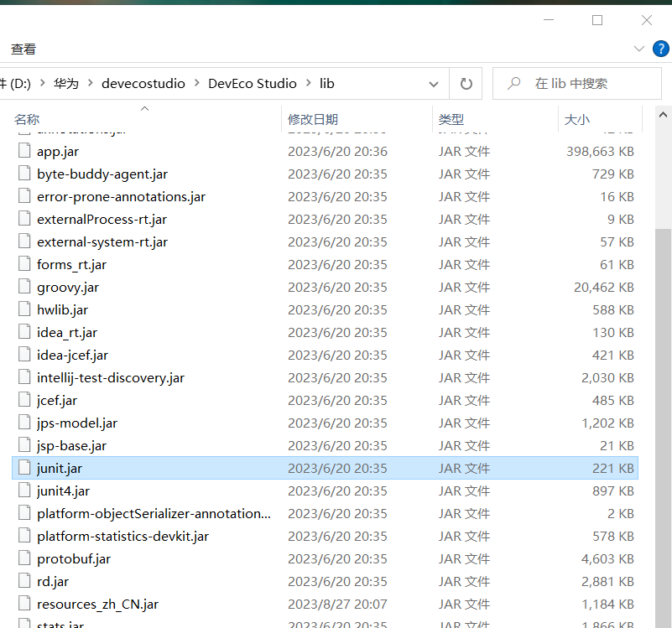
Task: Click the forms_rt.jar file icon
Action: tap(24, 264)
